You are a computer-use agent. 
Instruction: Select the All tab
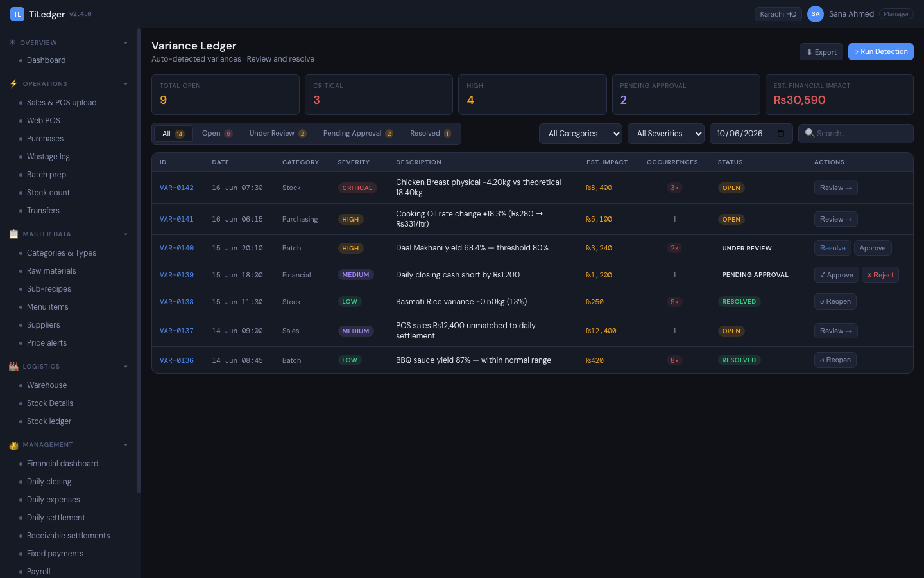[173, 134]
